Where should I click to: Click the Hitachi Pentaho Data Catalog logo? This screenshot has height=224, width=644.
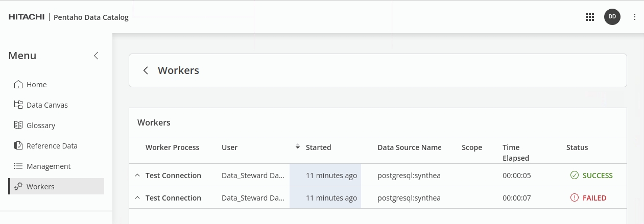pyautogui.click(x=68, y=17)
